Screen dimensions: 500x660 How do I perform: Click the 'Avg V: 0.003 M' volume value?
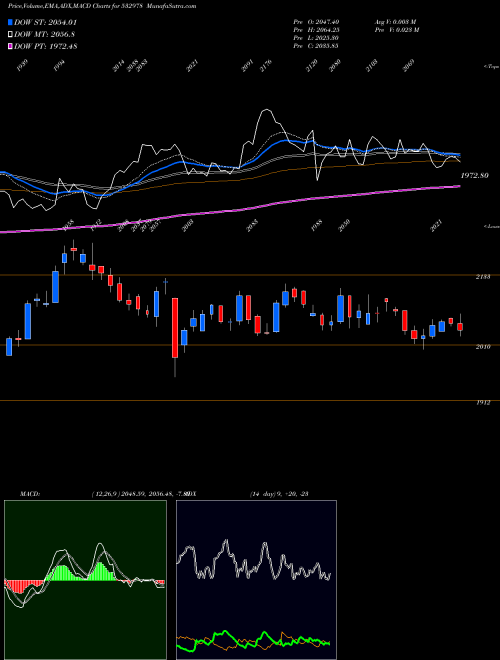point(396,22)
